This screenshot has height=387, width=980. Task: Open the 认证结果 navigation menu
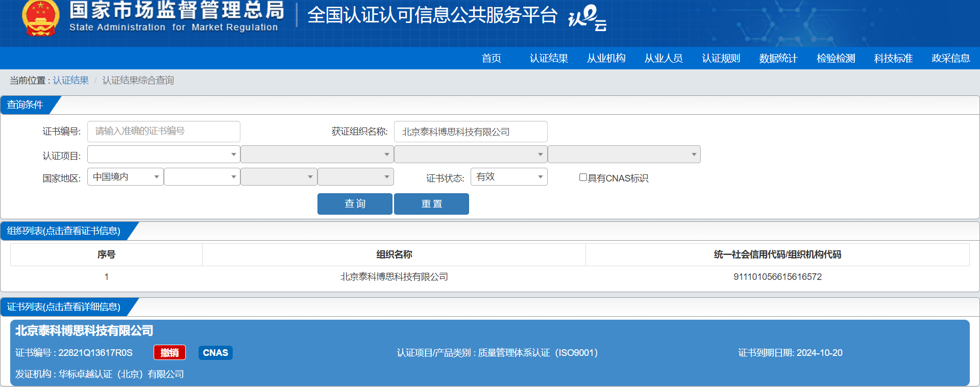point(549,58)
